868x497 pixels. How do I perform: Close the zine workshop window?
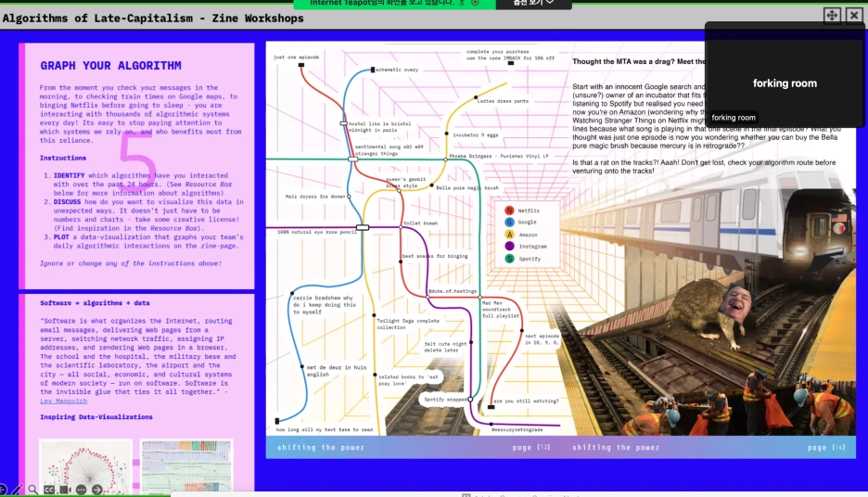854,15
